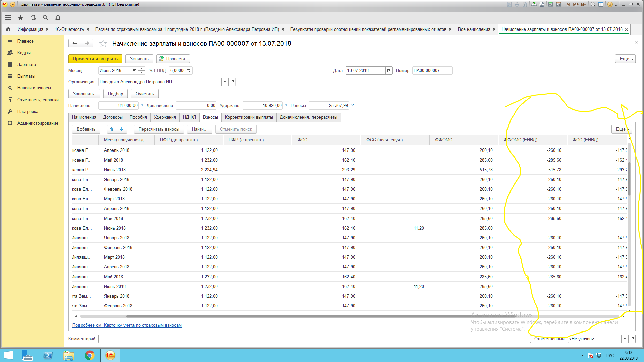Image resolution: width=644 pixels, height=362 pixels.
Task: Click the search magnifier icon
Action: (x=45, y=18)
